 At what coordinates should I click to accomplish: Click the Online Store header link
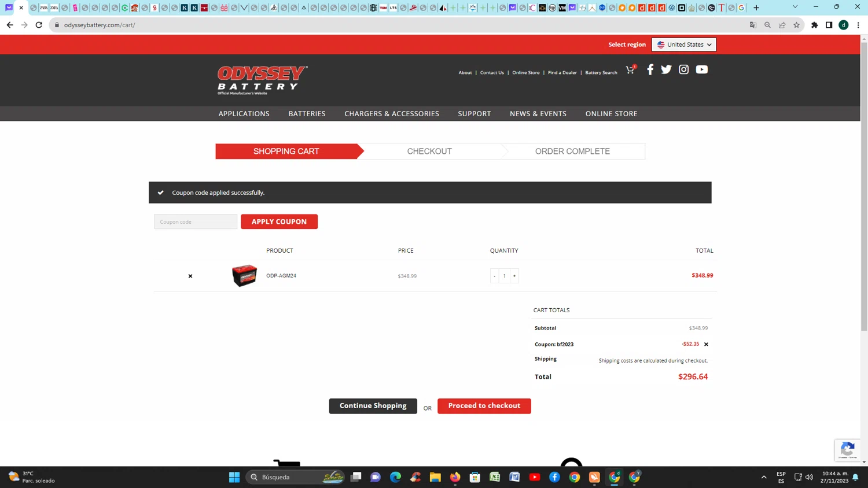click(x=525, y=72)
